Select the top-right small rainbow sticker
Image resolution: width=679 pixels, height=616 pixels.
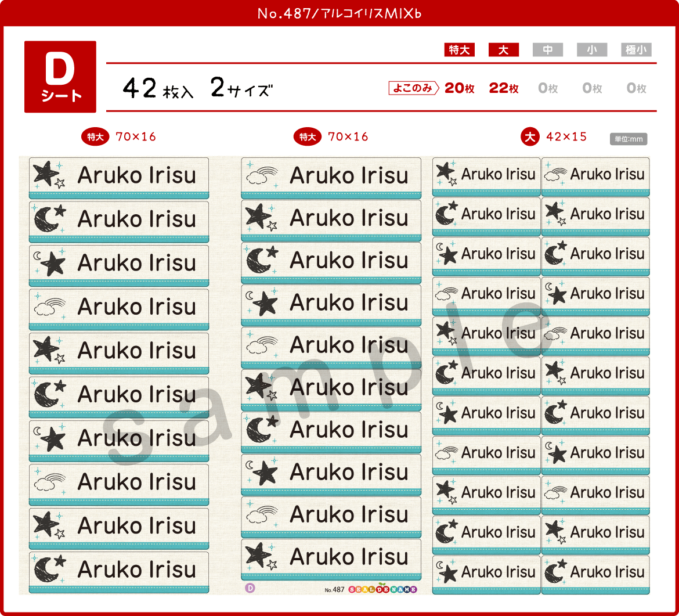coord(595,176)
